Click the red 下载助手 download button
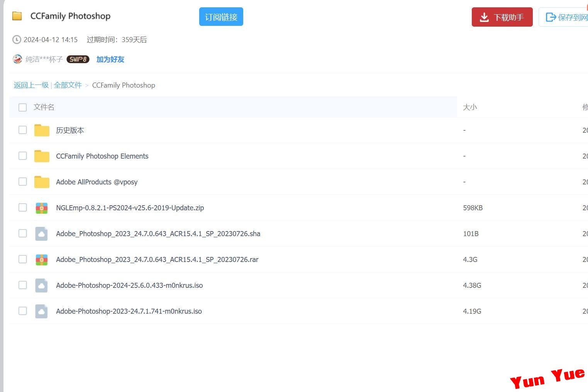Viewport: 588px width, 392px height. [502, 17]
